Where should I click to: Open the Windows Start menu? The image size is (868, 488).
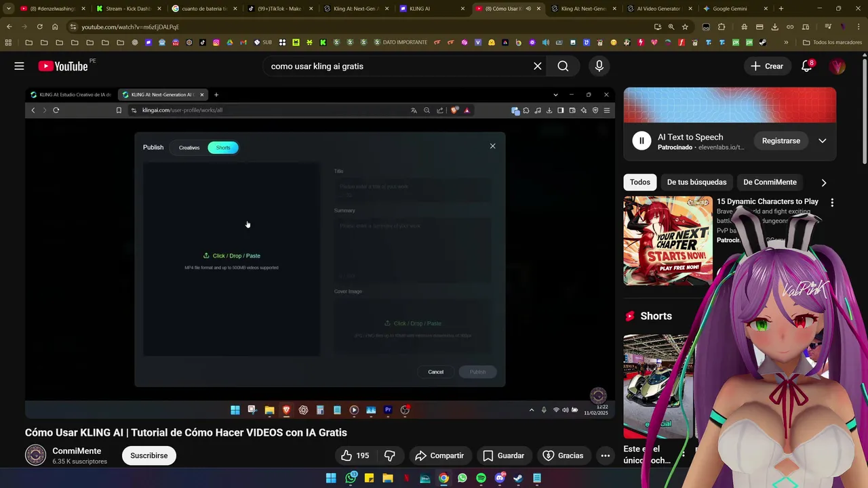coord(331,478)
